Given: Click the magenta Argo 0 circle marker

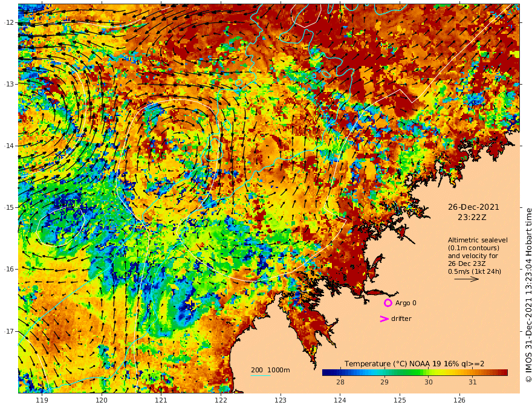Looking at the screenshot, I should point(388,303).
